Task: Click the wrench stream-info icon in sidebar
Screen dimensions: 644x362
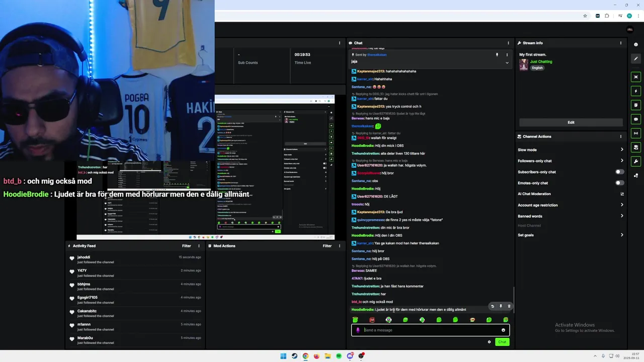Action: coord(636,161)
